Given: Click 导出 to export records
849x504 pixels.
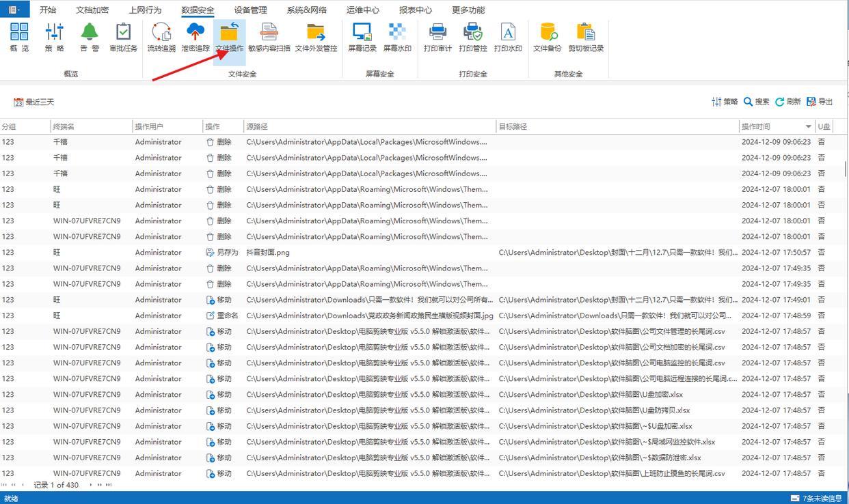Looking at the screenshot, I should (820, 102).
